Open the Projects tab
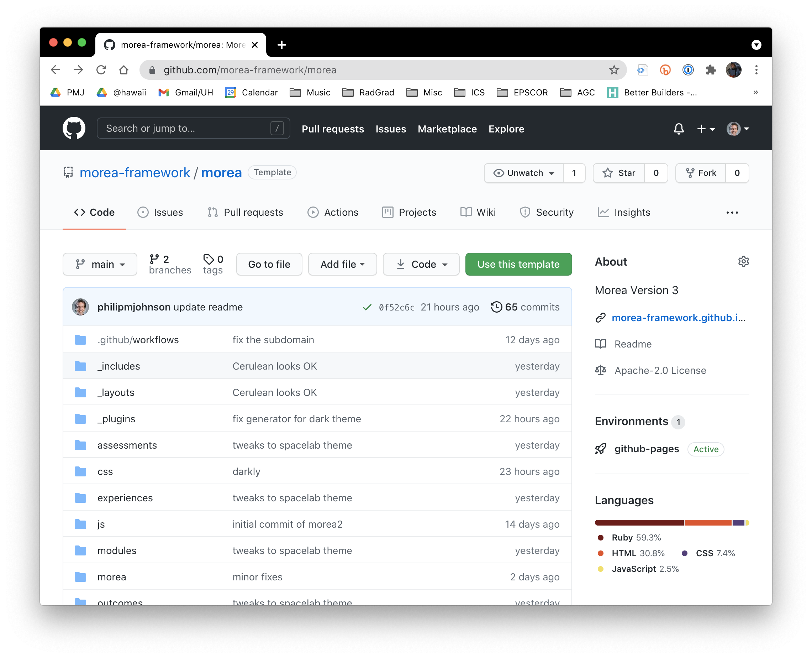 (x=410, y=212)
